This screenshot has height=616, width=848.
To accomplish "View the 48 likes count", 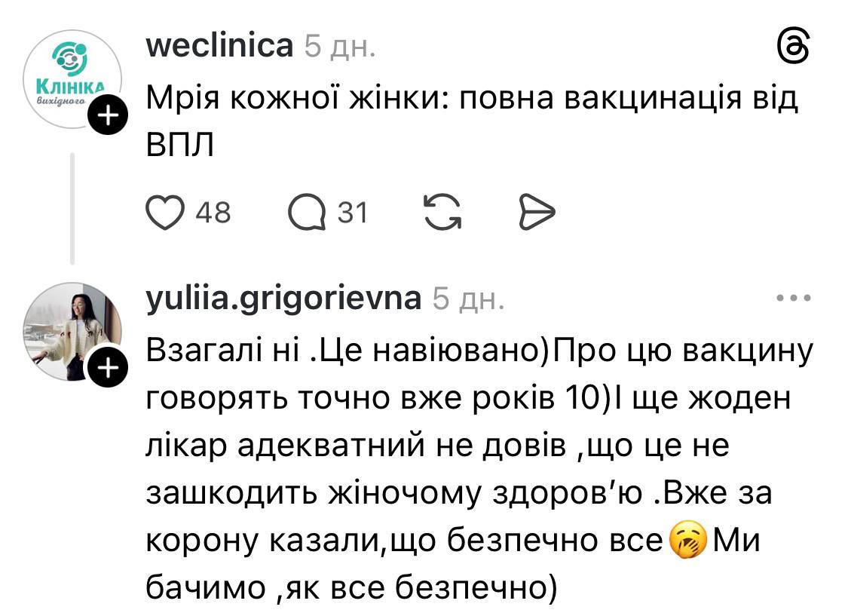I will click(x=213, y=212).
